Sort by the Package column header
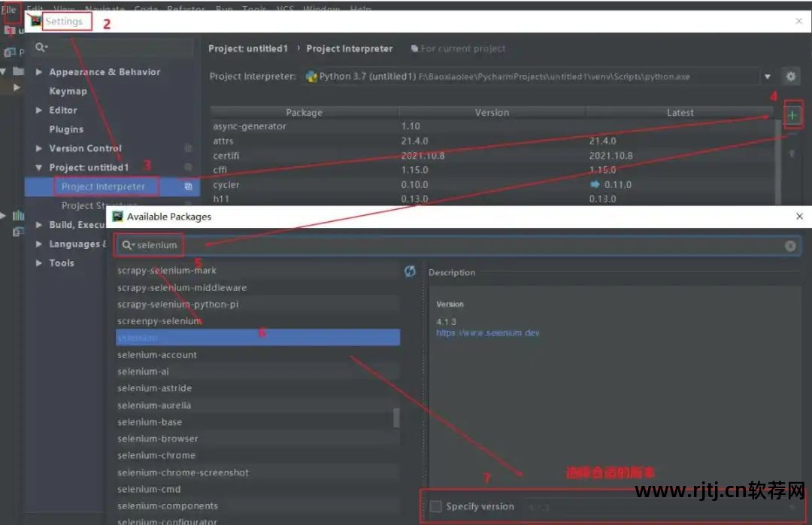 pos(304,113)
